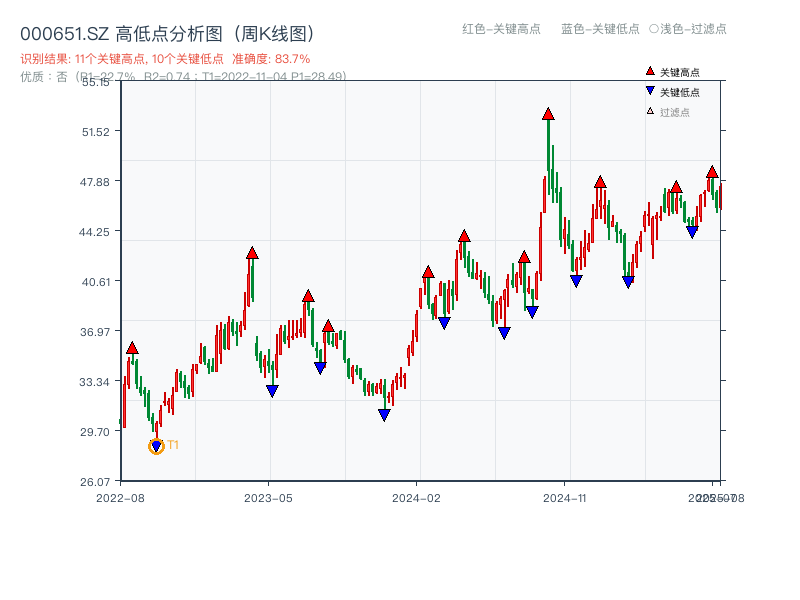Click the 33.34 y-axis label
800x600 pixels.
pyautogui.click(x=94, y=382)
